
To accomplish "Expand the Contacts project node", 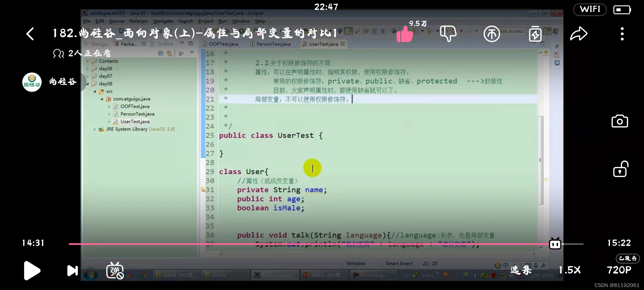I will click(87, 61).
